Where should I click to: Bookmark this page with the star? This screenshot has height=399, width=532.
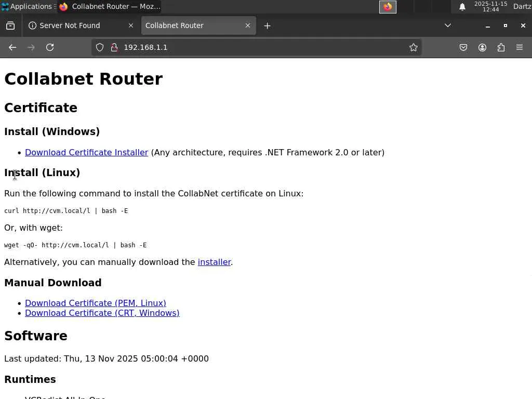413,47
